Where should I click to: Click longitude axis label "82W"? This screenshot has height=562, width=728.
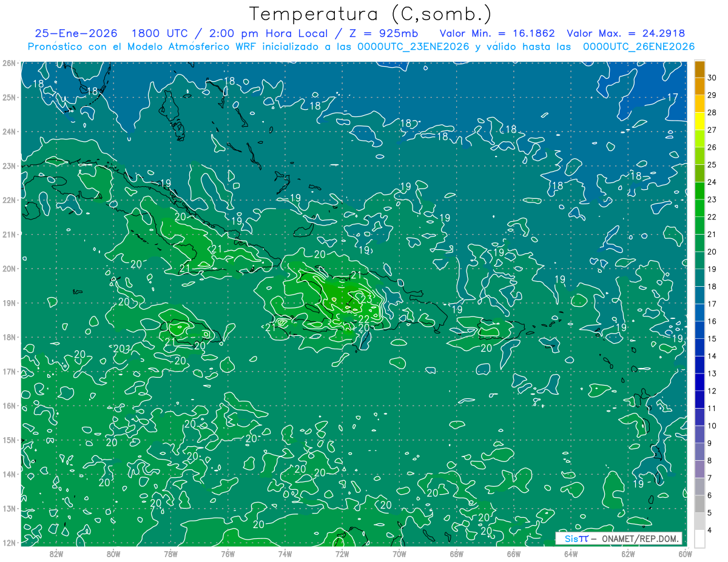tap(56, 554)
